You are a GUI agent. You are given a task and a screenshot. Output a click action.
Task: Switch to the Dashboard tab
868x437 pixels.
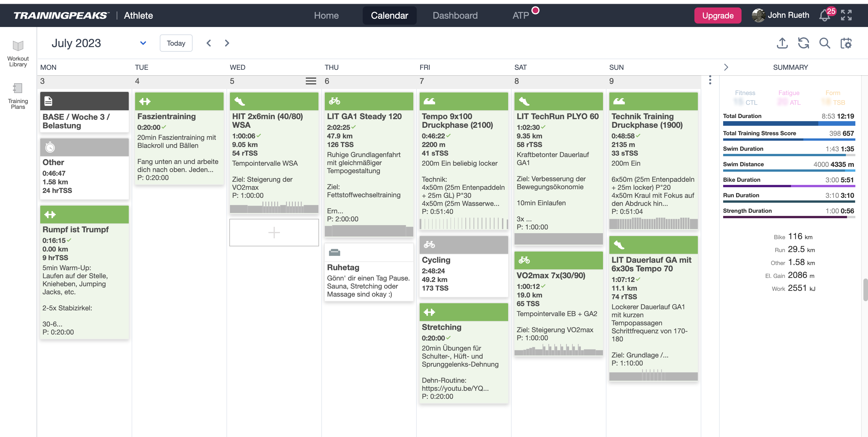(455, 16)
